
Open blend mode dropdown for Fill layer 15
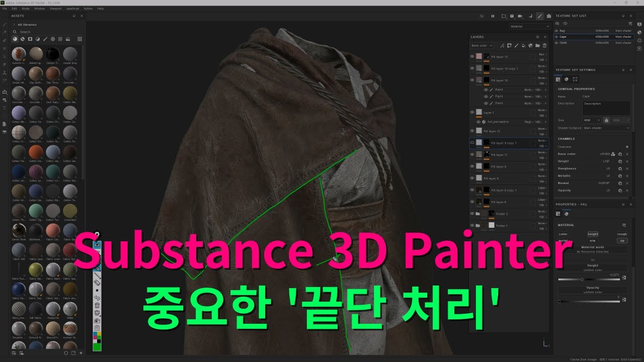pos(542,54)
